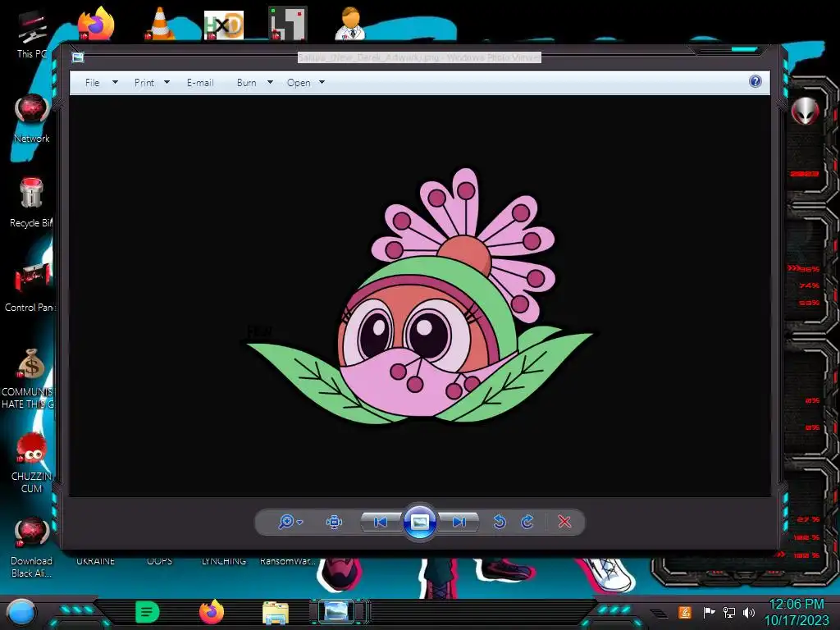Select the HxD hex editor desktop shortcut
Screen dimensions: 840x630
coord(224,25)
